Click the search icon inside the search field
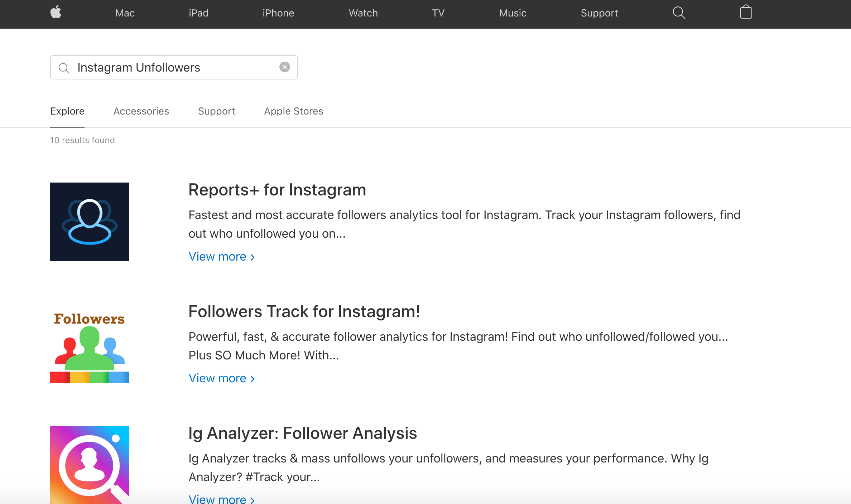851x504 pixels. point(65,67)
